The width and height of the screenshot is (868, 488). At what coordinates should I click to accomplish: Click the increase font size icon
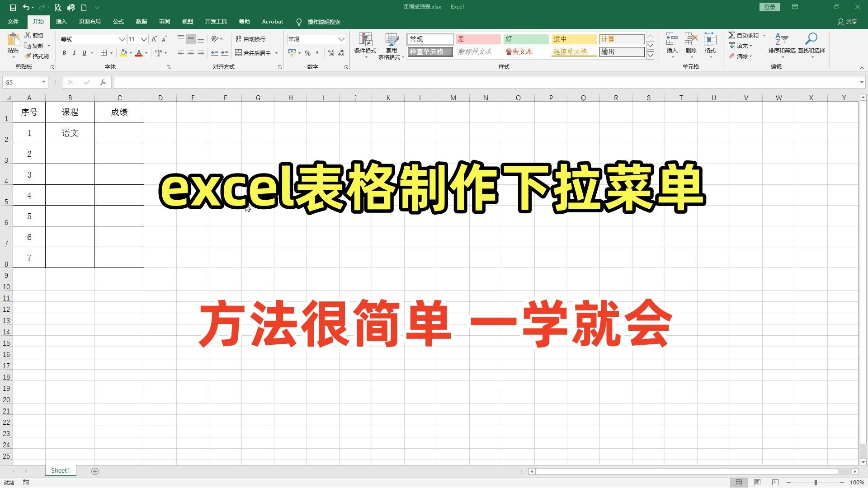pyautogui.click(x=155, y=39)
